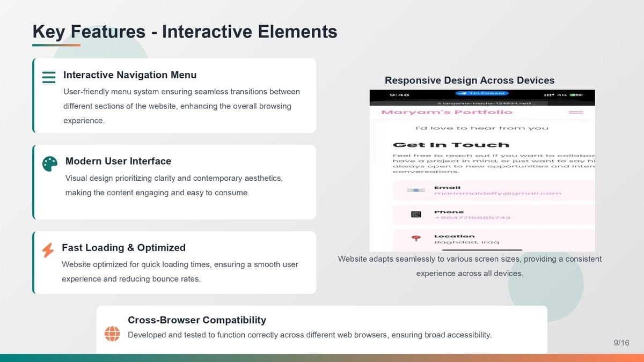Select the Cross-Browser Compatibility heading
644x362 pixels.
197,320
